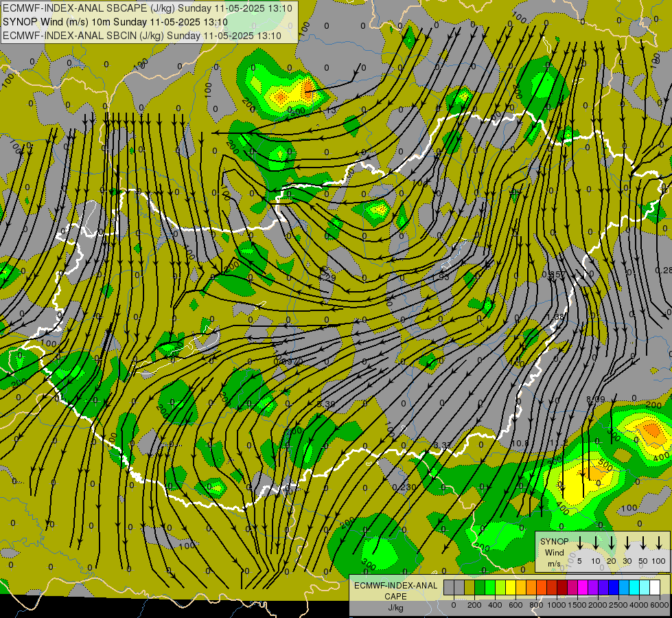Click the 10 m/s wind arrow in the legend
The image size is (672, 618).
(595, 543)
